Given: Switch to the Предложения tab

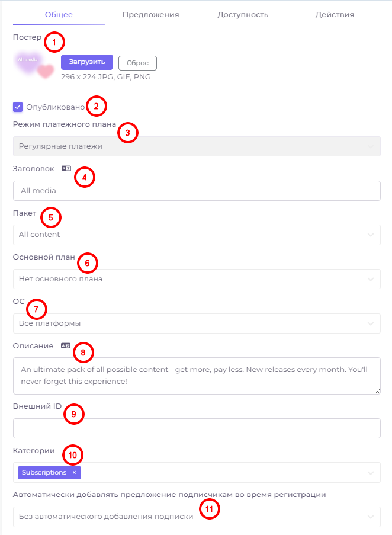Looking at the screenshot, I should pos(150,15).
